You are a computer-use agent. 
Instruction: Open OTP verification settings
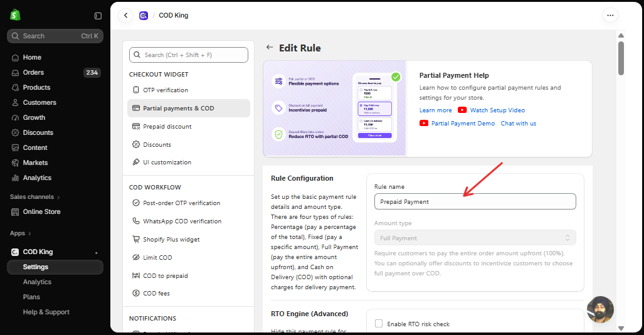coord(189,90)
